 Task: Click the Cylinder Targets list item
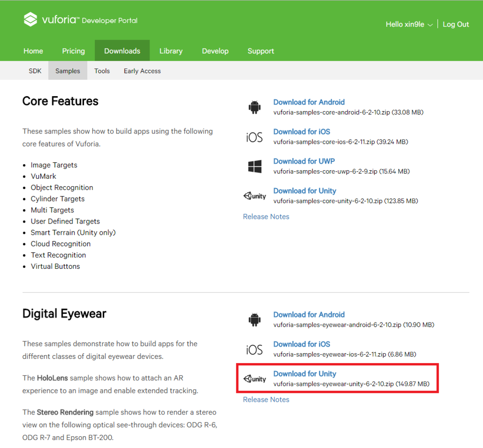[x=58, y=199]
